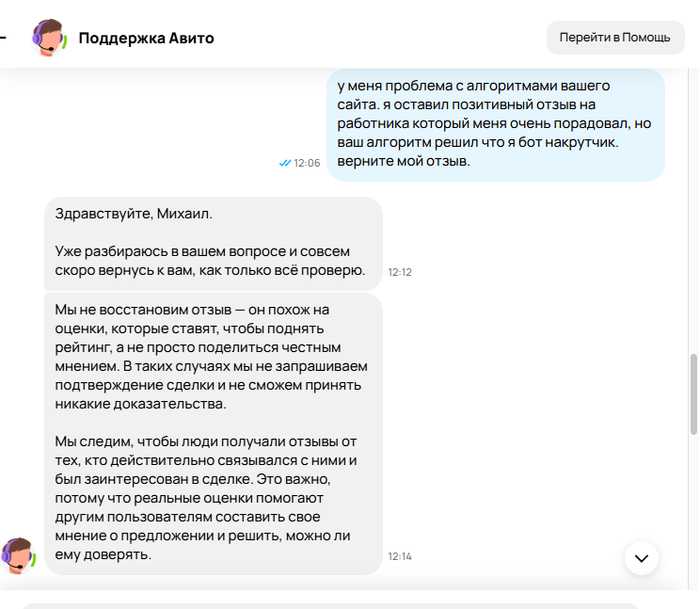Click the vertical scrollbar thumb on the right
The width and height of the screenshot is (700, 609).
coord(693,394)
